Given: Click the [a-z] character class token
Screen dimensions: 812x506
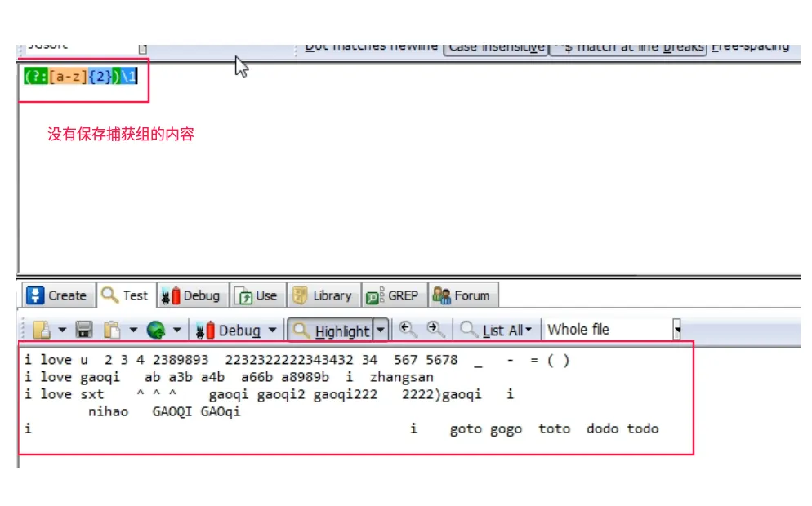Looking at the screenshot, I should [x=68, y=77].
